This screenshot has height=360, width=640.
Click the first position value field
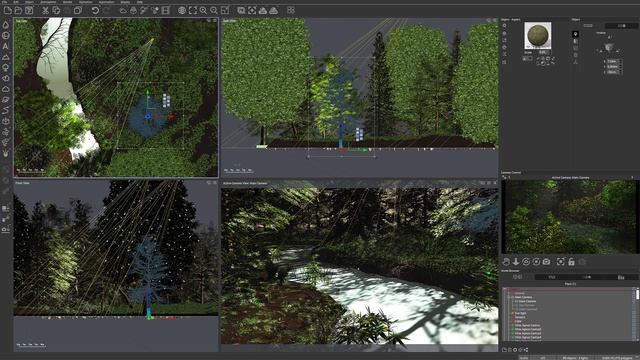[613, 61]
